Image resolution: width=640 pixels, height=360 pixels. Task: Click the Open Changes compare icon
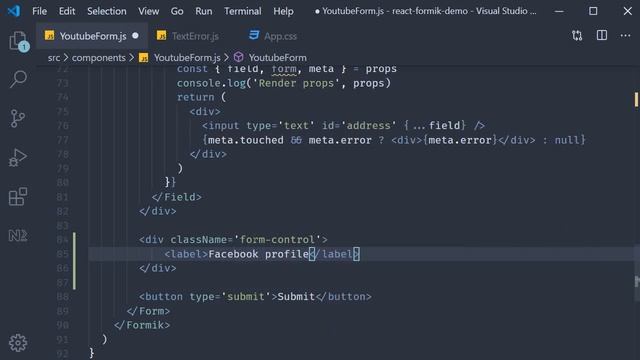pos(577,36)
